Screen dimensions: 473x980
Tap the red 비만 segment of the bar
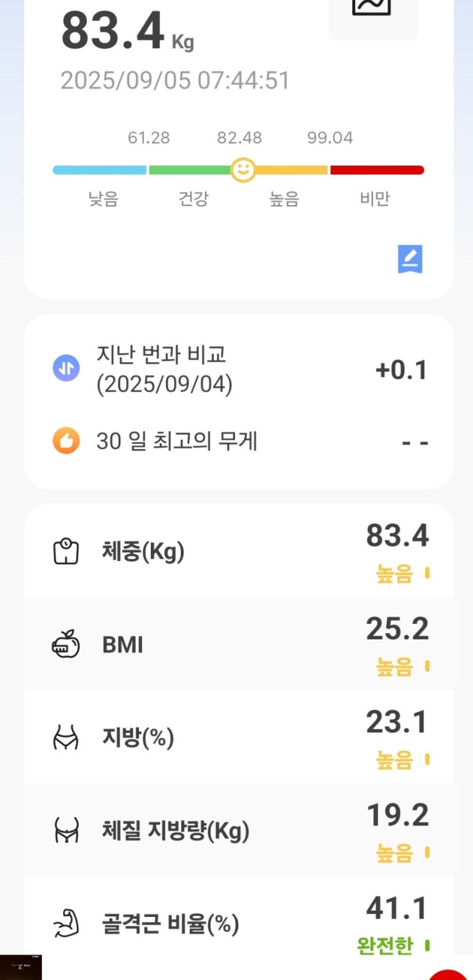pos(377,170)
